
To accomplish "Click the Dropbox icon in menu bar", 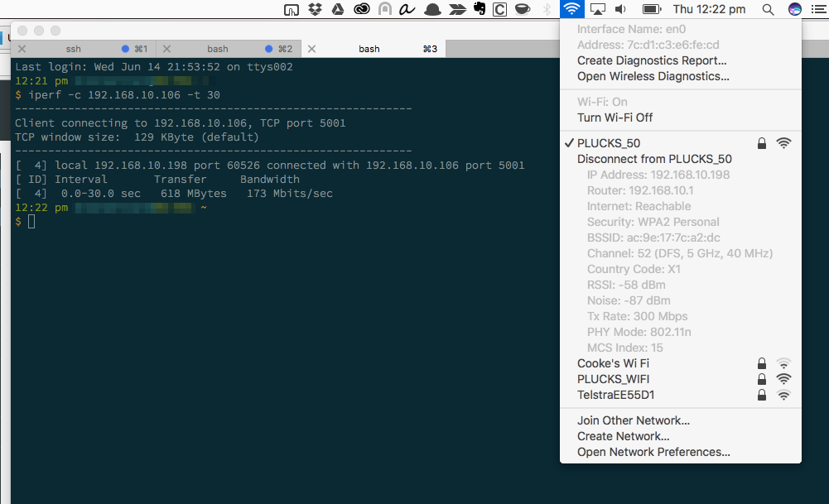I will [x=315, y=9].
